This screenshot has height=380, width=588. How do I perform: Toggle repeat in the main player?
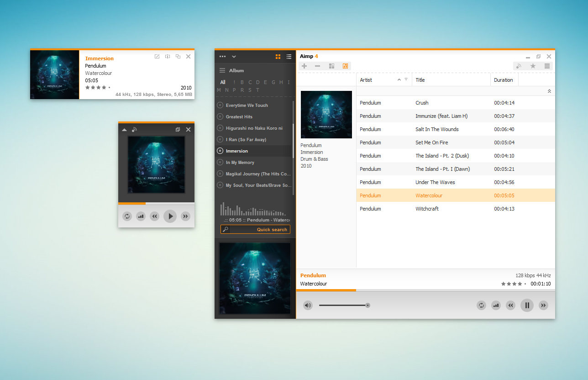(481, 305)
